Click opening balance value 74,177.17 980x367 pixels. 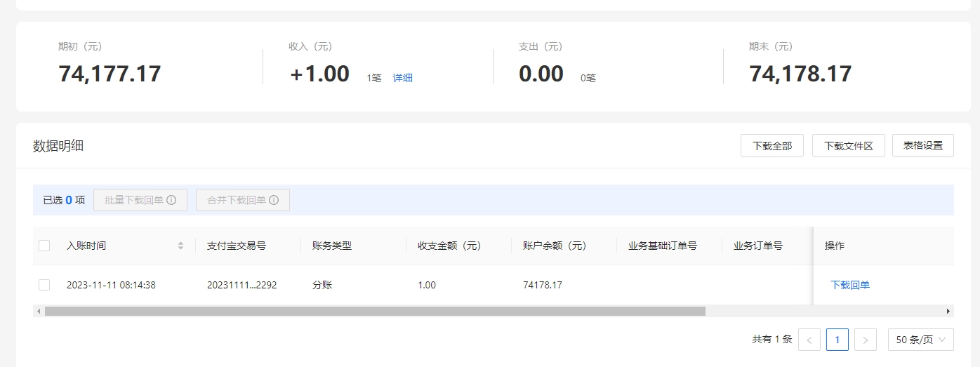coord(110,74)
